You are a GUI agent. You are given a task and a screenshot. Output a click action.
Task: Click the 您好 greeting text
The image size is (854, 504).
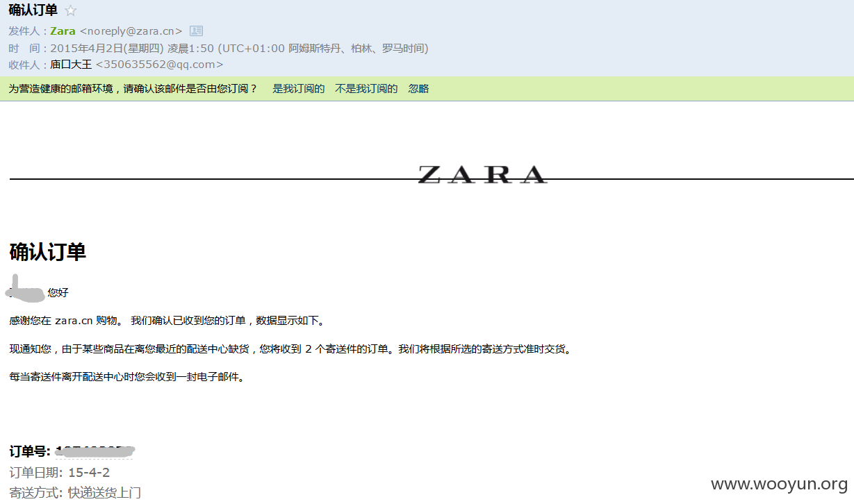58,293
